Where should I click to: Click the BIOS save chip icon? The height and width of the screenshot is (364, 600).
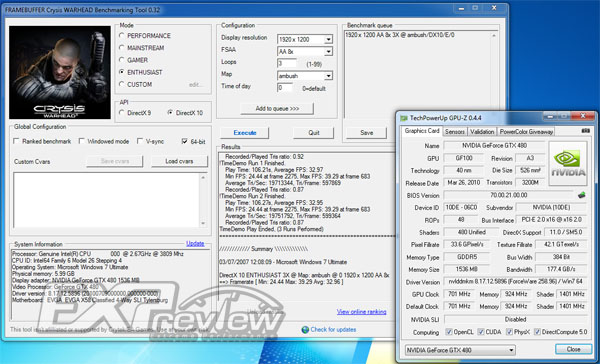tap(581, 195)
